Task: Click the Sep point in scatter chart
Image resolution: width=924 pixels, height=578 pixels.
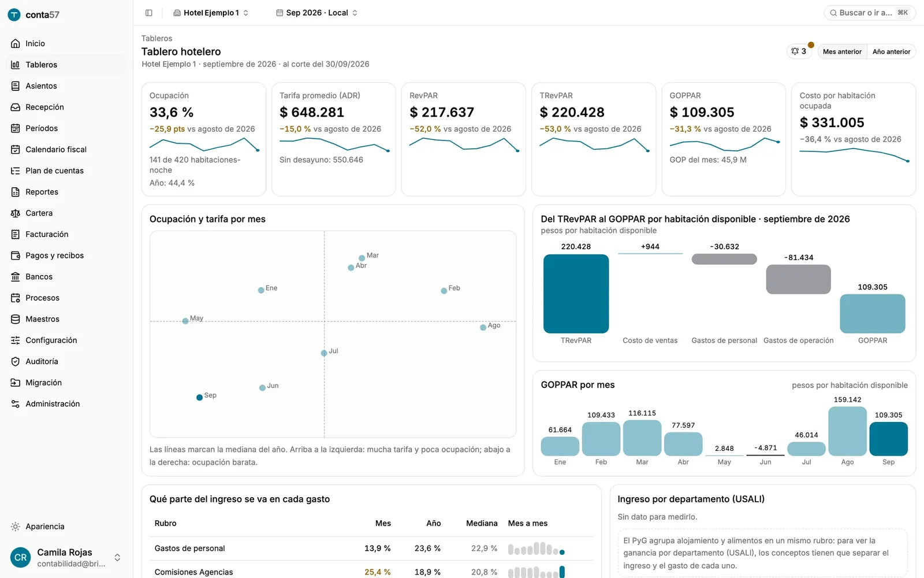Action: coord(199,397)
